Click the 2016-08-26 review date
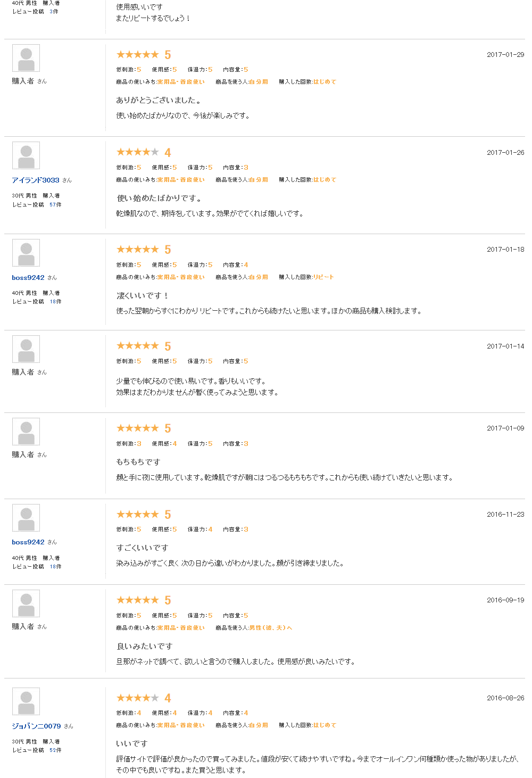 tap(505, 698)
